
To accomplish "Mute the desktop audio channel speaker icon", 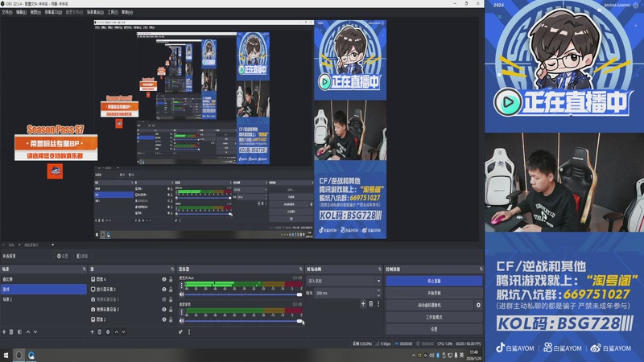I will click(182, 321).
